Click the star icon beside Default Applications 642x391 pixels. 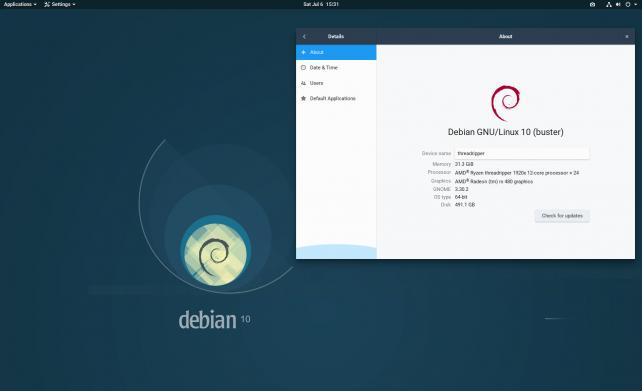click(303, 98)
